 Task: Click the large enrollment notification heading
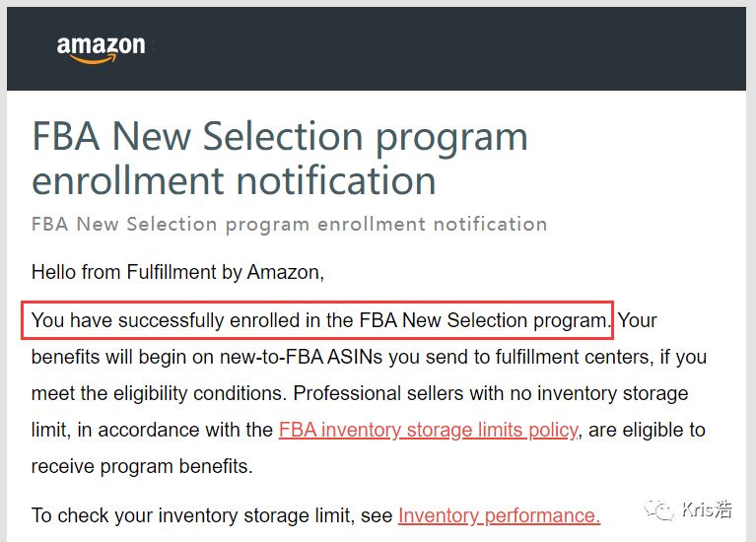coord(280,158)
